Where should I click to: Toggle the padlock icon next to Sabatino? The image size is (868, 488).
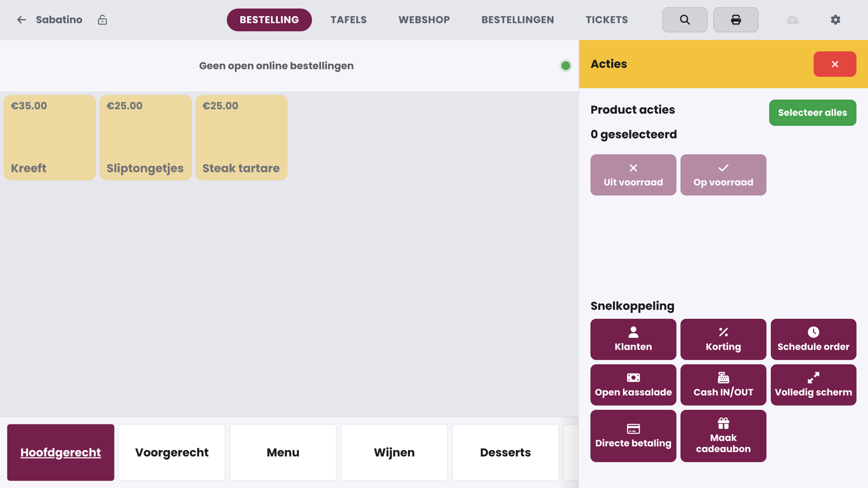pos(103,20)
